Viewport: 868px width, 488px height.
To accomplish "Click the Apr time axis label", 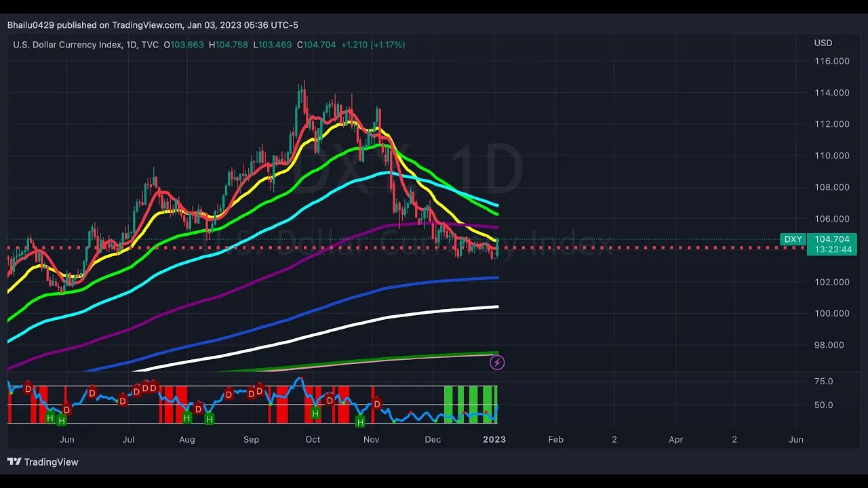I will coord(675,439).
